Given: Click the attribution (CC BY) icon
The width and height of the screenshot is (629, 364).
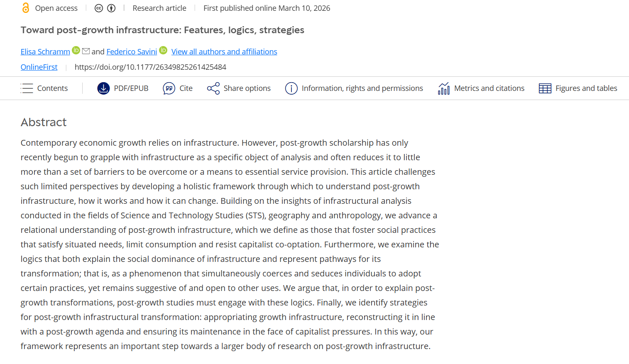Looking at the screenshot, I should [111, 8].
